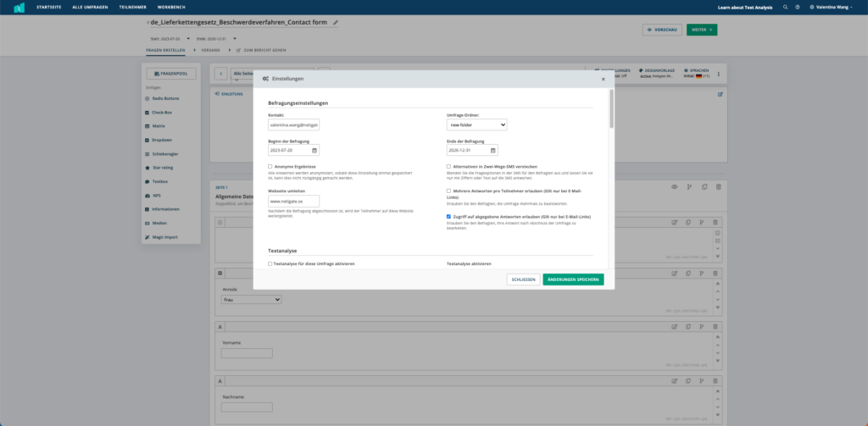This screenshot has width=868, height=426.
Task: Toggle Seite 1 visibility eye icon
Action: tap(674, 187)
